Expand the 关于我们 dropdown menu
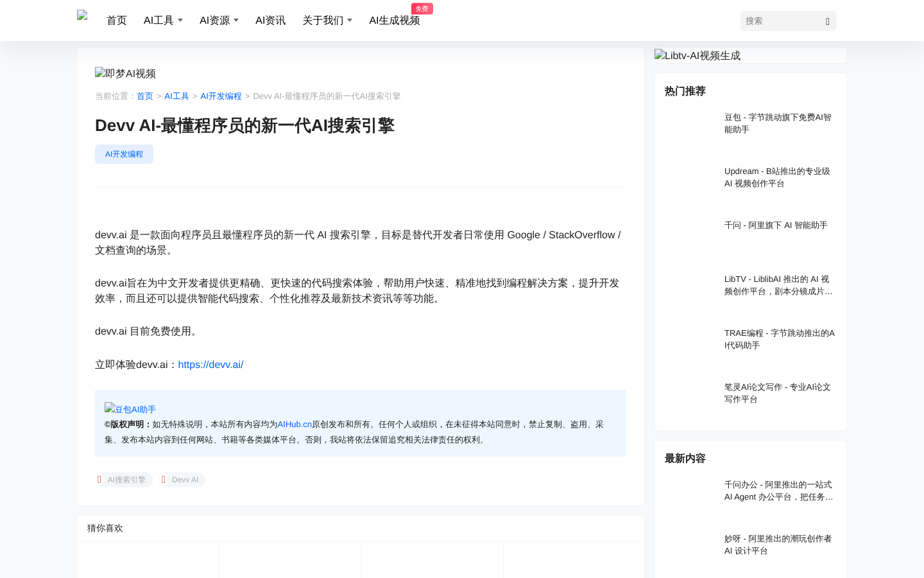 327,21
